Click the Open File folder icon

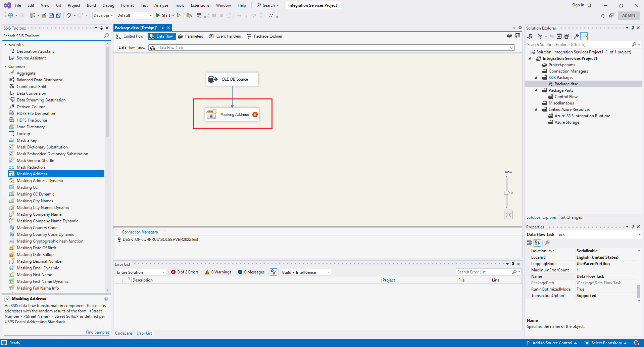tap(44, 15)
